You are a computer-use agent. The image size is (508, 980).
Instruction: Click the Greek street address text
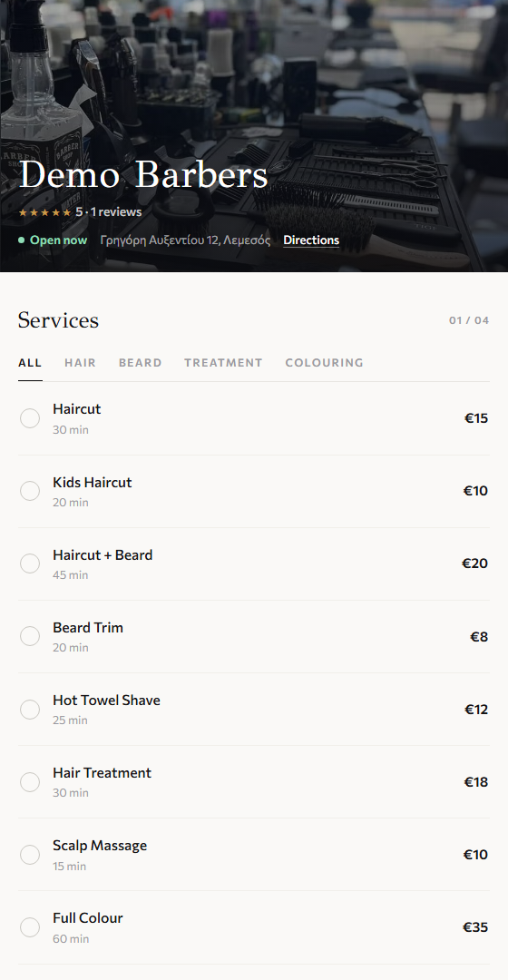pos(186,240)
